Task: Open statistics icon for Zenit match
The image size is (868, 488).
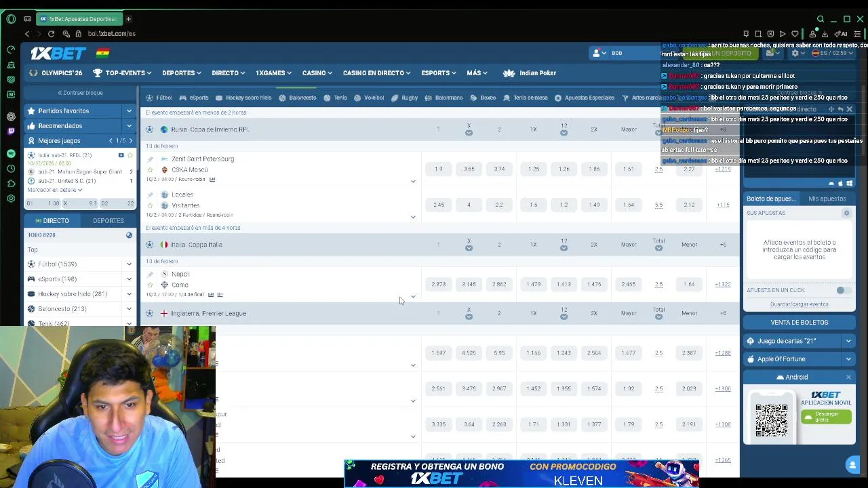Action: point(212,180)
